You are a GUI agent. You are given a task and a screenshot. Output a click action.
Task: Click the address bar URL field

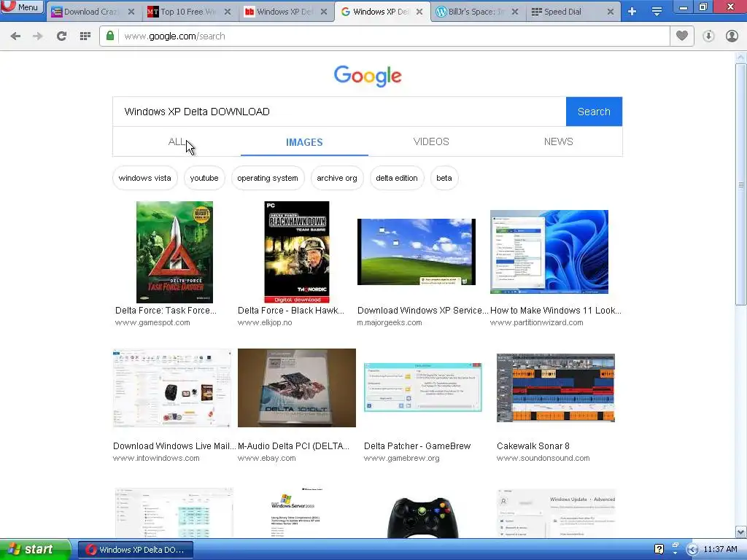[393, 36]
